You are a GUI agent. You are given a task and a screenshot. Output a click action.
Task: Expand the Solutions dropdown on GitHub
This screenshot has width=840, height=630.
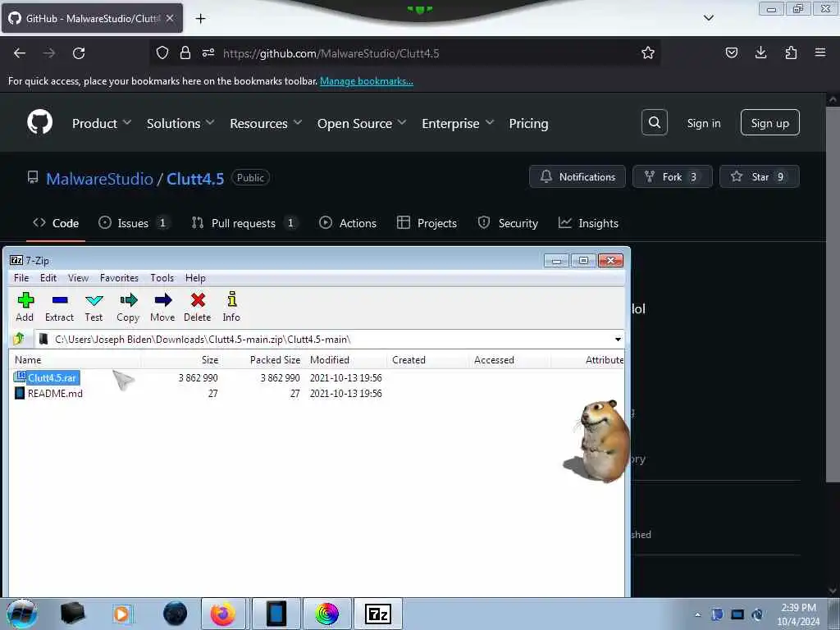180,123
